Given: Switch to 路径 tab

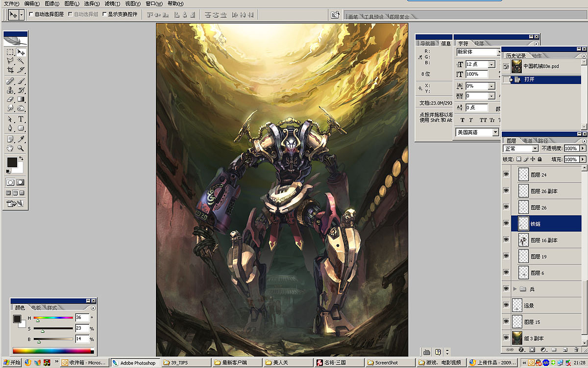Looking at the screenshot, I should 543,141.
